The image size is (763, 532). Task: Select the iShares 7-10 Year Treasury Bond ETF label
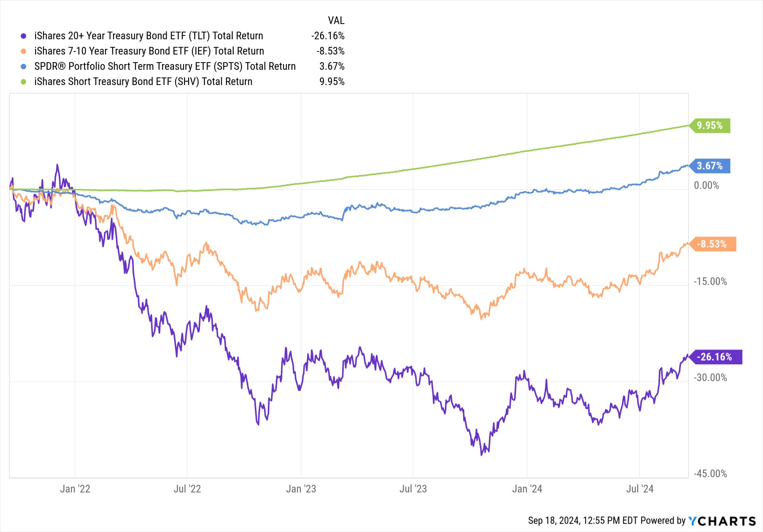149,51
